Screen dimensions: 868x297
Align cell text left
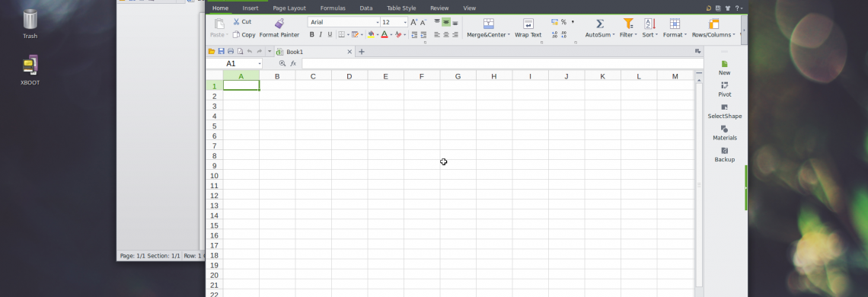point(437,34)
